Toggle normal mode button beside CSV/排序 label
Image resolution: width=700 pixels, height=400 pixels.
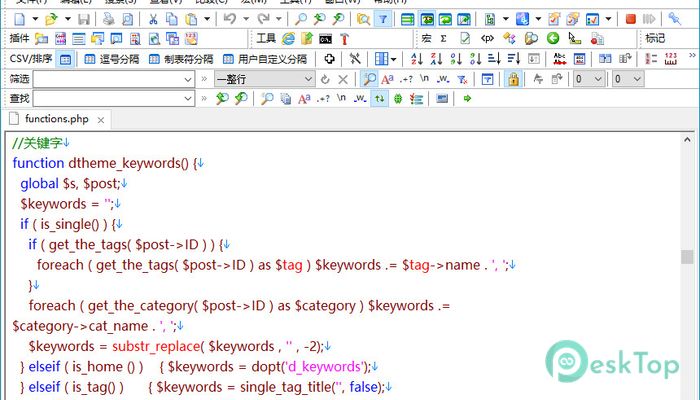65,59
